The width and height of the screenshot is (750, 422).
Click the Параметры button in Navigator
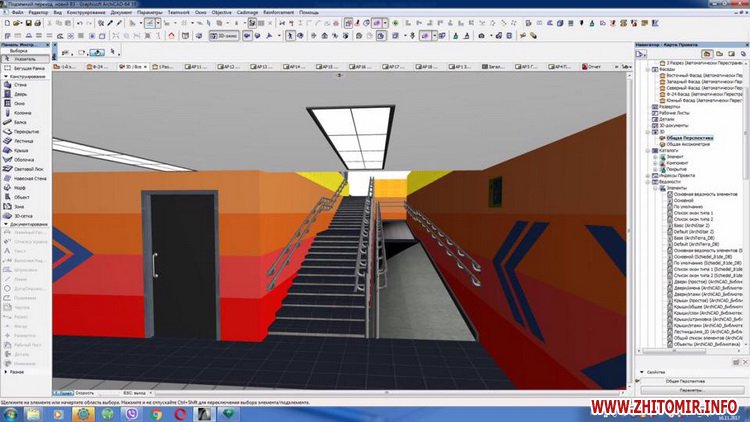pyautogui.click(x=690, y=389)
